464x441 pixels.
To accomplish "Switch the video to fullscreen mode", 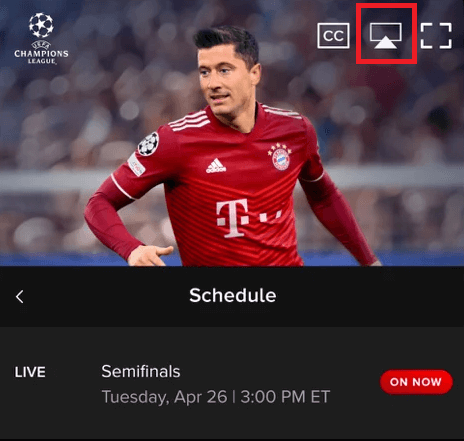I will pos(436,36).
